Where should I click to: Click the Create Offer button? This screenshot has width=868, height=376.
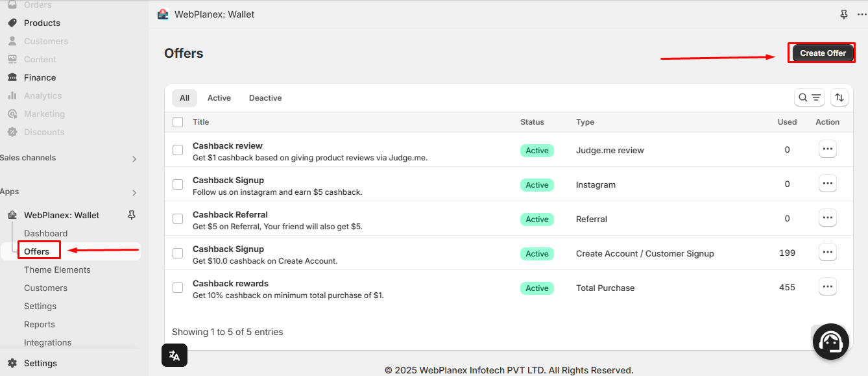pyautogui.click(x=821, y=53)
